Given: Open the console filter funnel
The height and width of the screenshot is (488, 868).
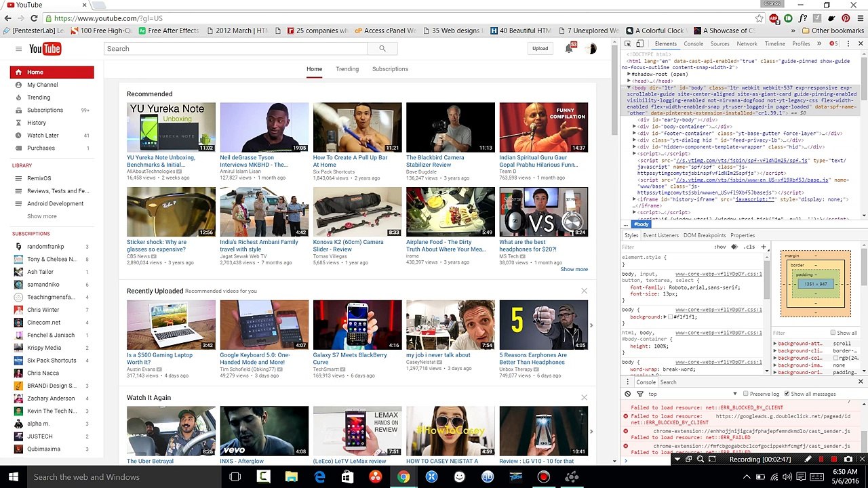Looking at the screenshot, I should coord(639,394).
